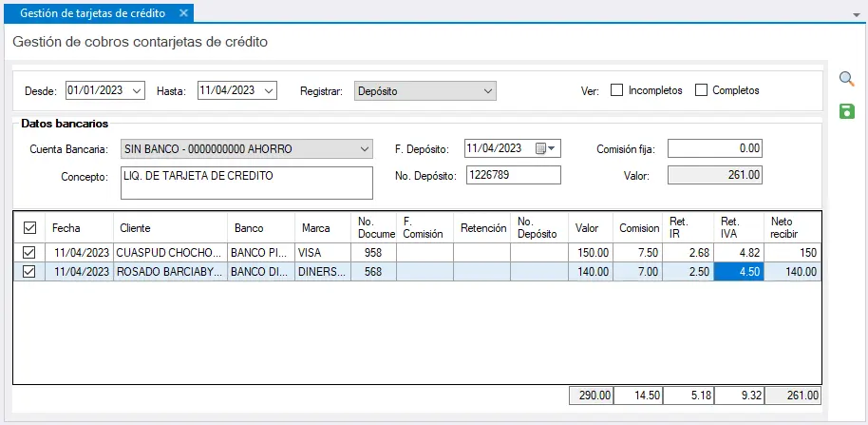Click the Neto recibir column header

point(793,228)
